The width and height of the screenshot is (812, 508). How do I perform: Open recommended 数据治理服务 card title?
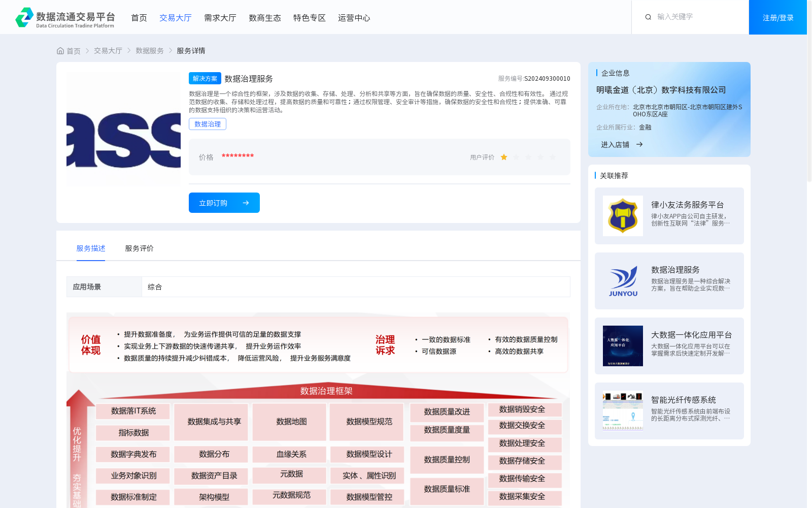coord(675,270)
